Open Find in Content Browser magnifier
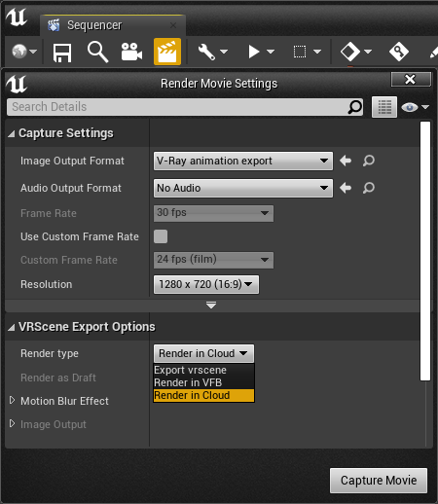 (97, 52)
